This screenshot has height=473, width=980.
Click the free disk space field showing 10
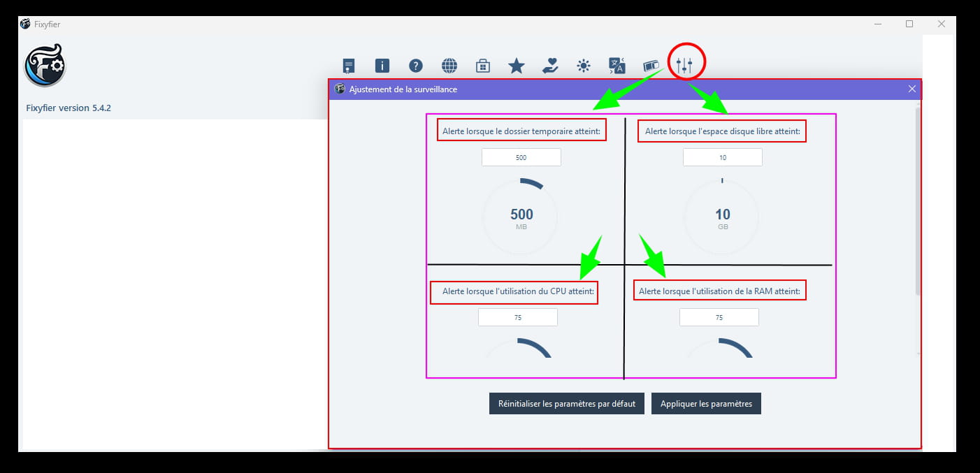723,157
